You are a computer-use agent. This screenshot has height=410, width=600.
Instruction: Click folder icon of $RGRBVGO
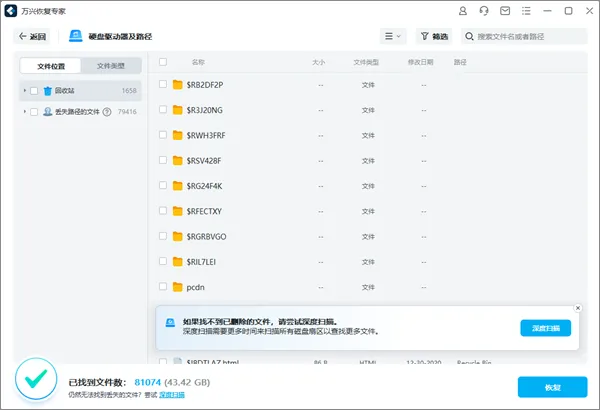[x=178, y=236]
